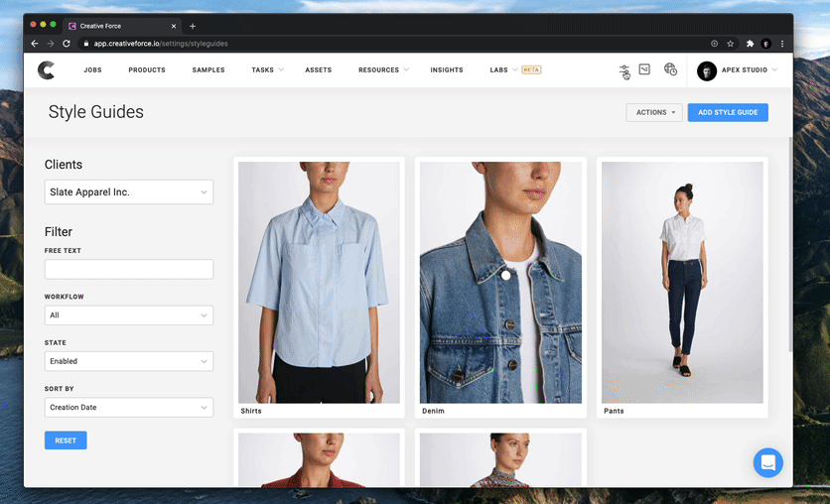Open the Workflow dropdown
Viewport: 830px width, 504px height.
(x=129, y=315)
